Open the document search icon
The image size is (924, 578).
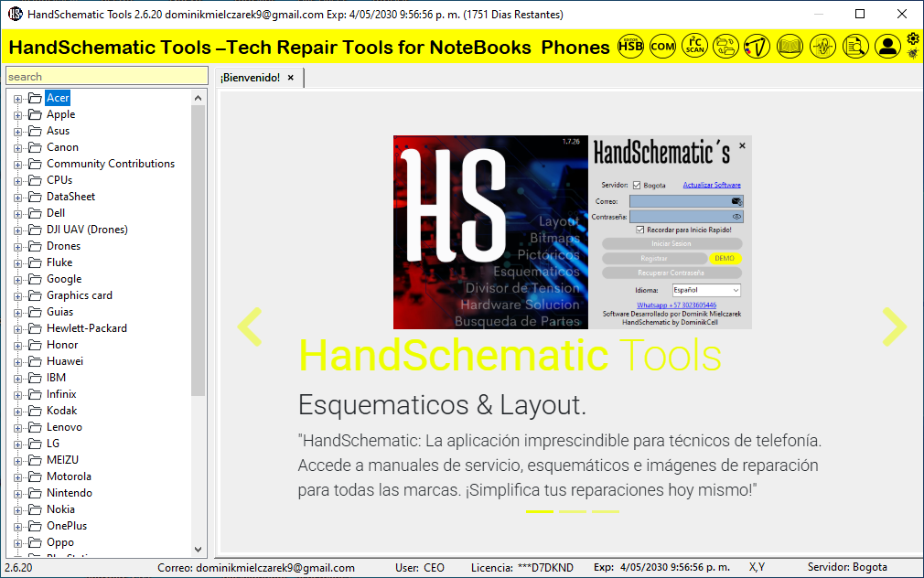coord(855,46)
